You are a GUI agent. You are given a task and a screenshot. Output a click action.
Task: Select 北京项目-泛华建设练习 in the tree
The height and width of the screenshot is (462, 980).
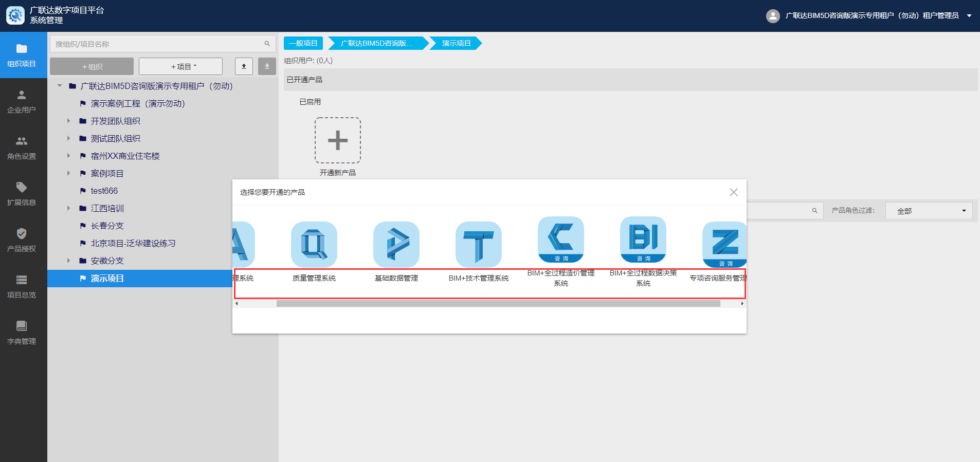(x=133, y=243)
